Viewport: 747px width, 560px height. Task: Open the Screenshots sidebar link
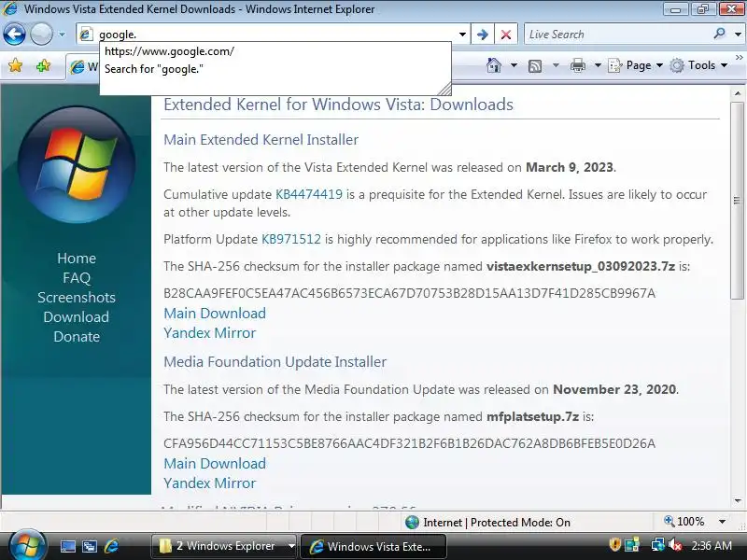pyautogui.click(x=77, y=297)
